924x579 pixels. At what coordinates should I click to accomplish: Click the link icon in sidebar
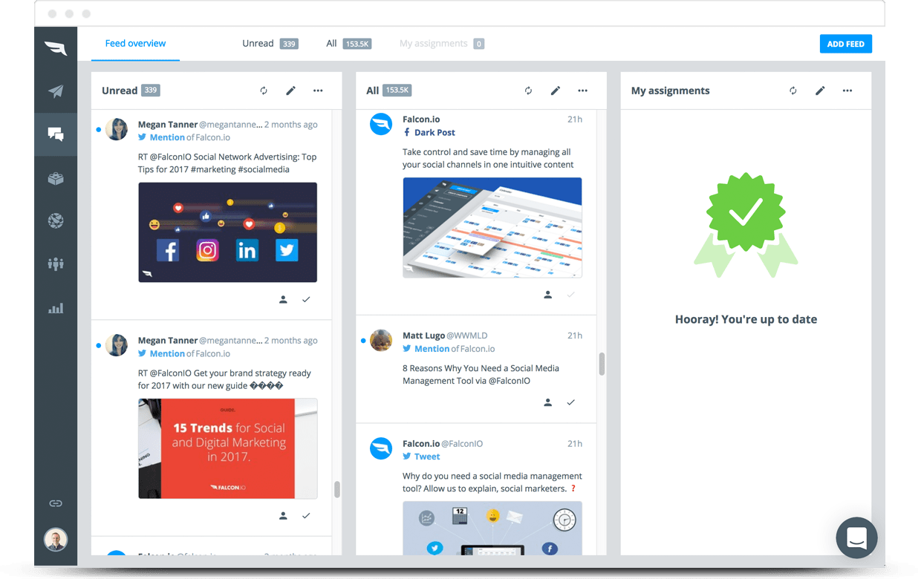(x=56, y=503)
